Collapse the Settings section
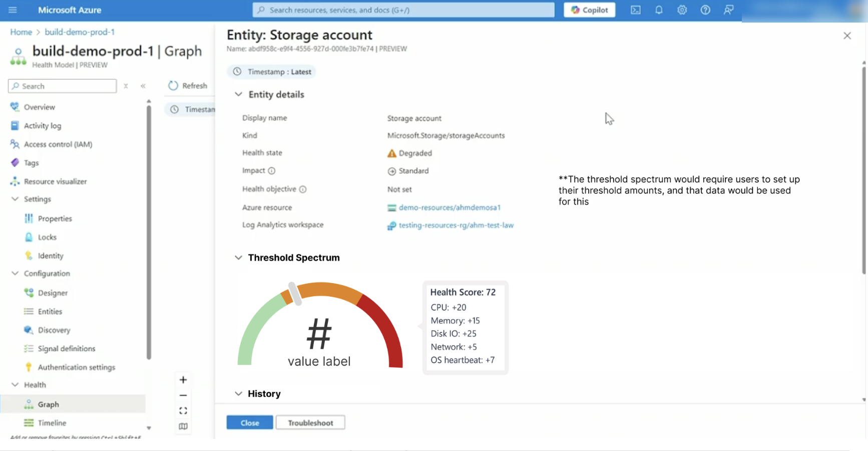 tap(15, 199)
